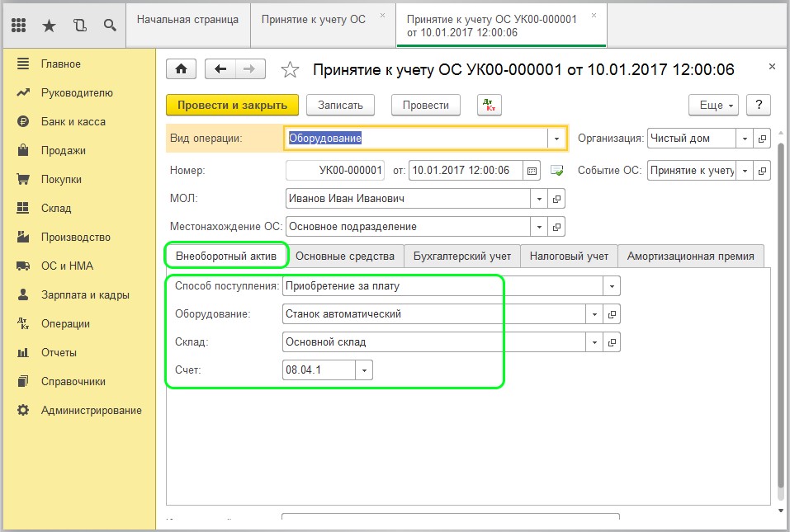This screenshot has height=532, width=790.
Task: Open the favorites star in top panel
Action: click(49, 26)
